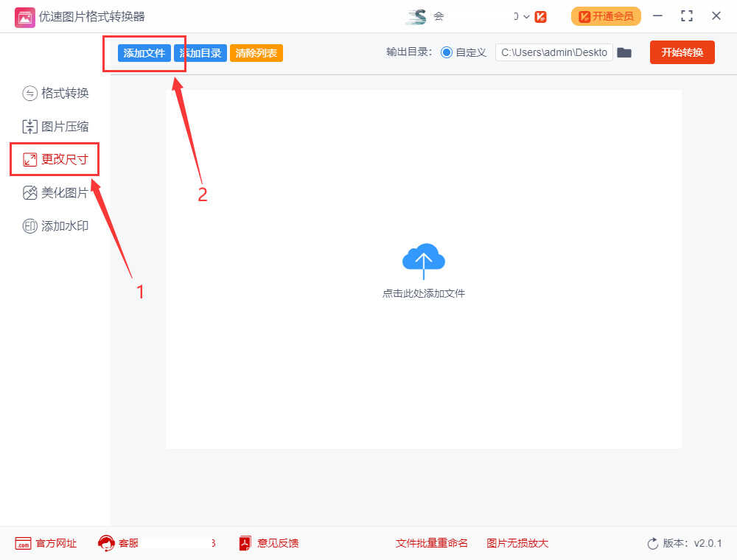Click the output directory path field
737x560 pixels.
pos(553,52)
